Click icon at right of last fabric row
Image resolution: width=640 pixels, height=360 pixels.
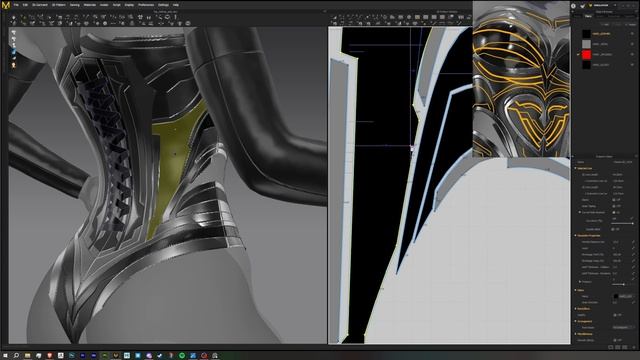(632, 64)
